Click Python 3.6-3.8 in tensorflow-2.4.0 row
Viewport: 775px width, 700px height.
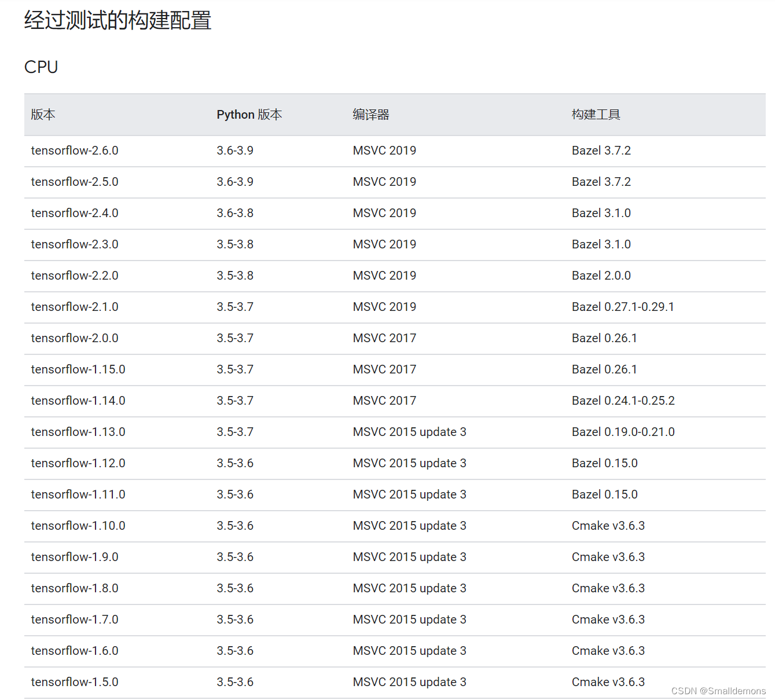235,213
